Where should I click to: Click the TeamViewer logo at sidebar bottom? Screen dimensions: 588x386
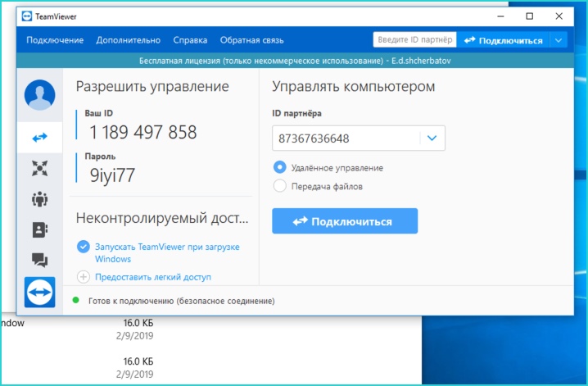click(40, 293)
